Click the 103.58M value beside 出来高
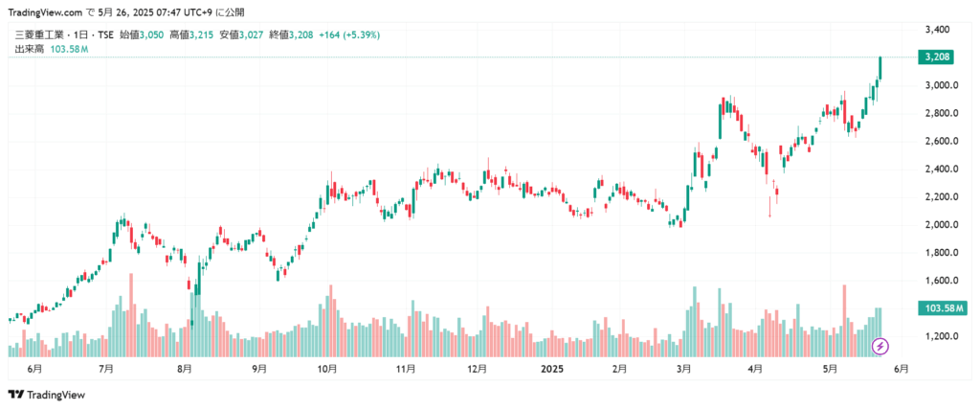 pos(69,49)
